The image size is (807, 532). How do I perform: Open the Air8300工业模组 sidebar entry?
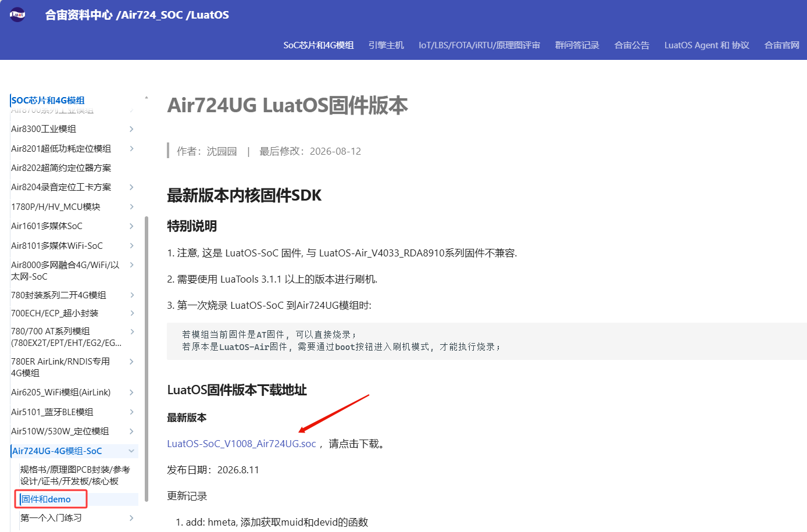[x=44, y=129]
